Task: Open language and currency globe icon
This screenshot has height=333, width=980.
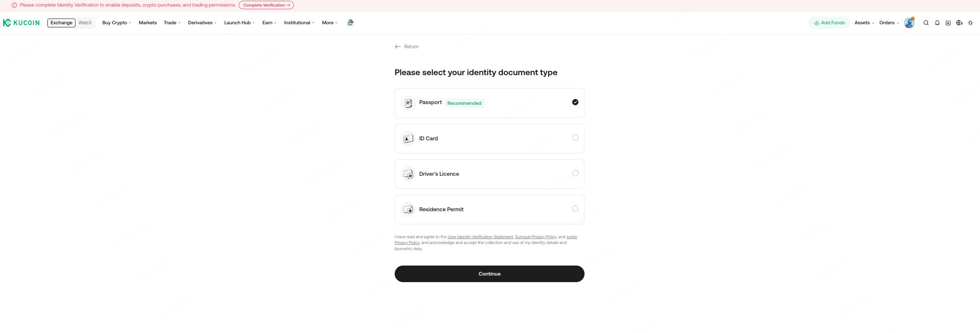Action: tap(959, 23)
